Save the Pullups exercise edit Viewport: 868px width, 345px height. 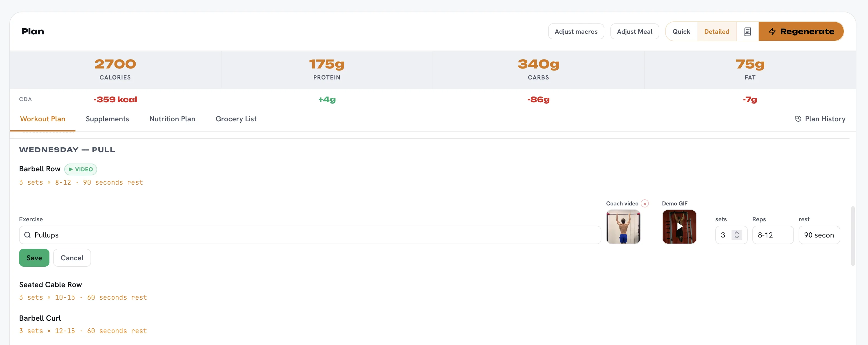pyautogui.click(x=34, y=258)
